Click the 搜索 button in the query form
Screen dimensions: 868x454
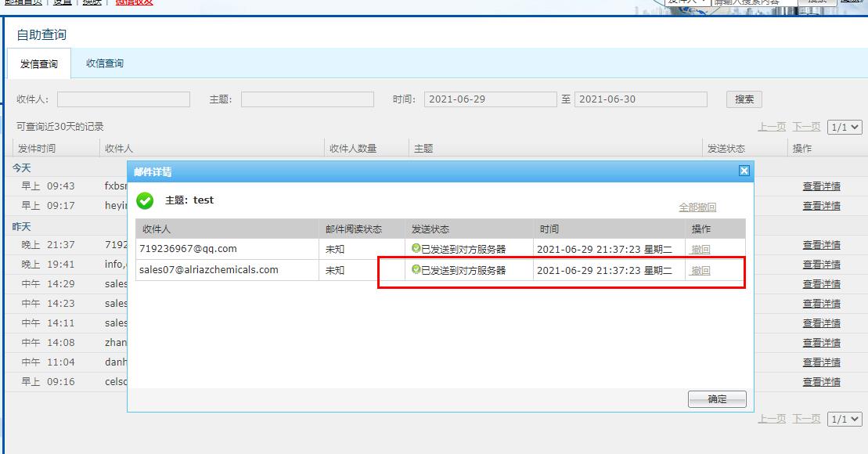[742, 99]
